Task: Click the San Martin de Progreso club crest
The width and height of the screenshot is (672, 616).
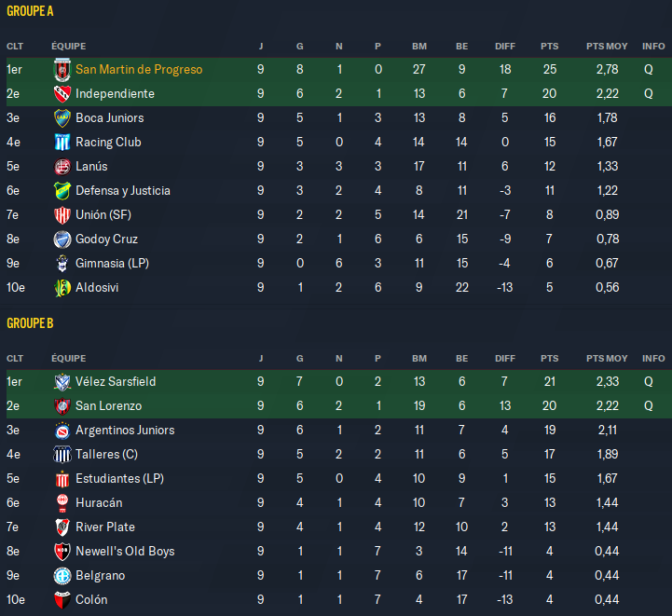Action: 62,70
